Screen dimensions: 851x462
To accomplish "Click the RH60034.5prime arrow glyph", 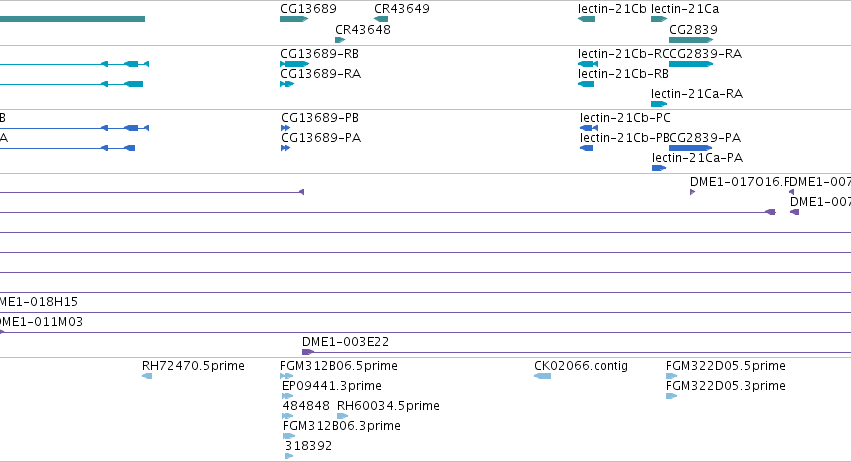I will (342, 416).
